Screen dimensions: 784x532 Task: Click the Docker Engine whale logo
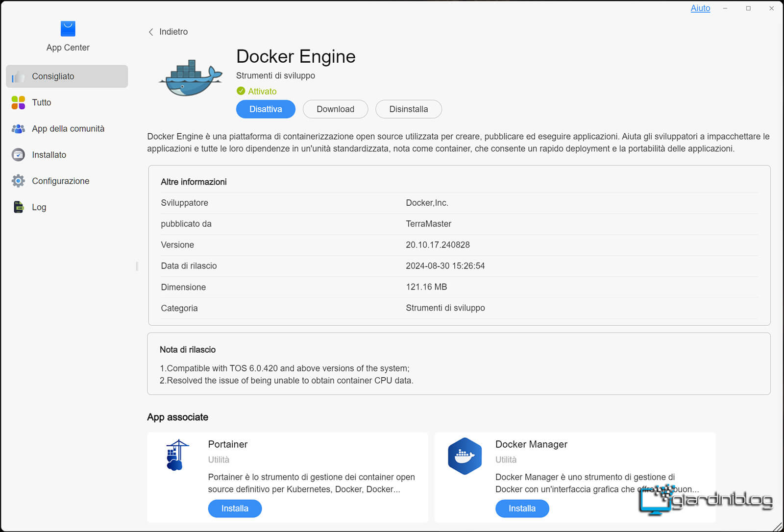tap(190, 78)
